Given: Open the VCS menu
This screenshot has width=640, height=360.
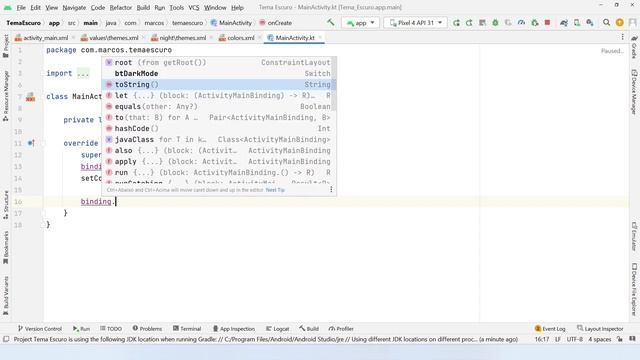Looking at the screenshot, I should tap(194, 7).
